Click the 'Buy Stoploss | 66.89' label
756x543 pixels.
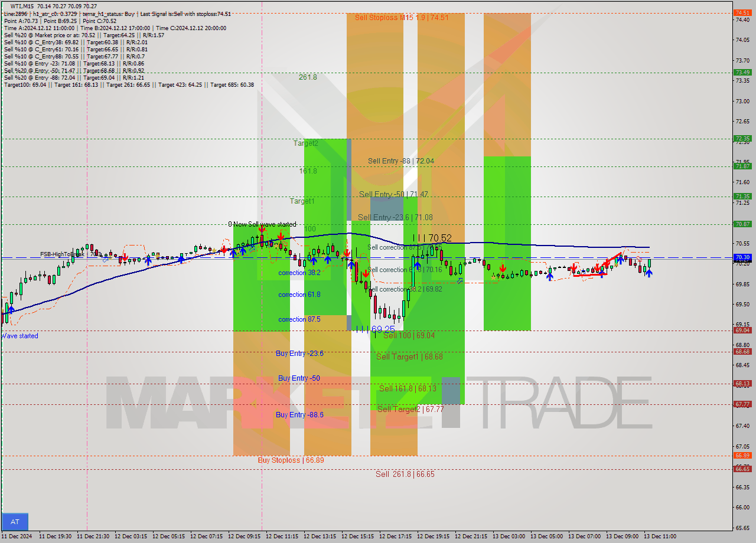coord(291,460)
